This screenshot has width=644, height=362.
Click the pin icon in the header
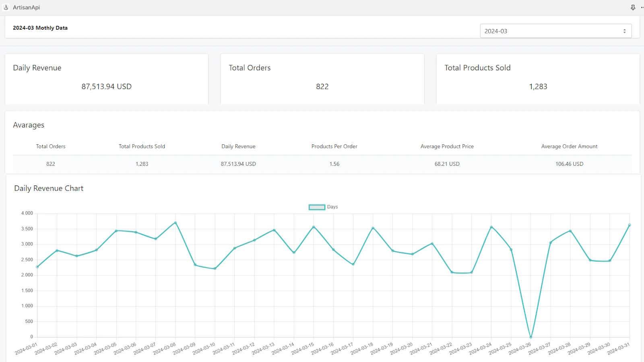pyautogui.click(x=633, y=7)
